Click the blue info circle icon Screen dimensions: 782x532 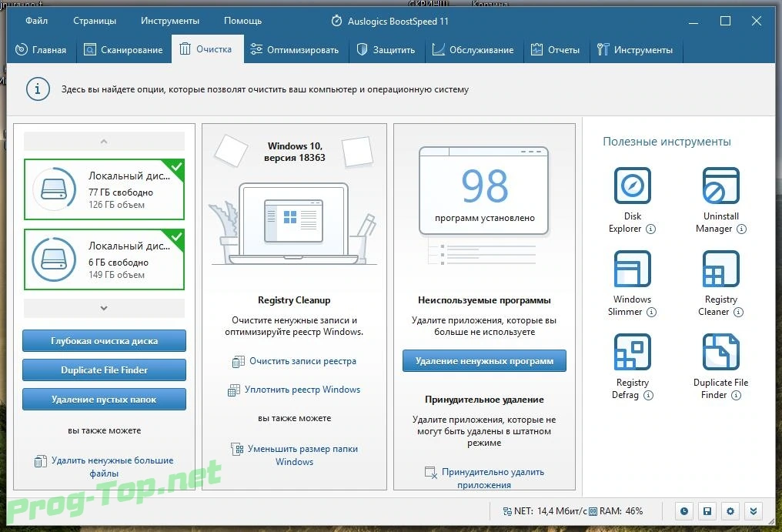pos(38,89)
